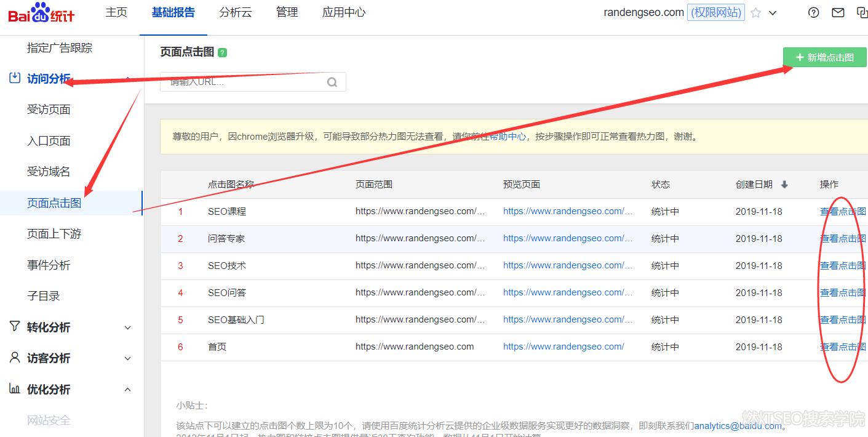Open preview page link for SEO技术

568,265
